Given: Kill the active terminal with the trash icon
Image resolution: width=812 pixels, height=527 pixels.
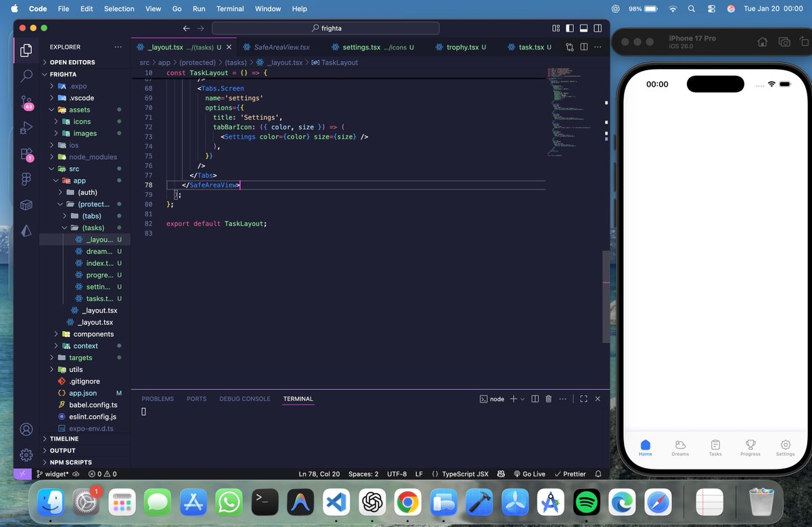Looking at the screenshot, I should pyautogui.click(x=548, y=399).
